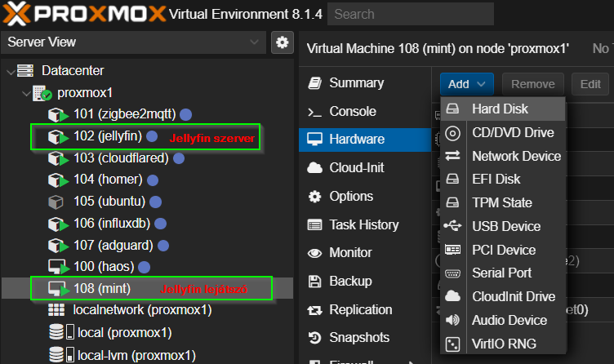Click the Summary notebook icon
Image resolution: width=614 pixels, height=364 pixels.
pos(315,83)
